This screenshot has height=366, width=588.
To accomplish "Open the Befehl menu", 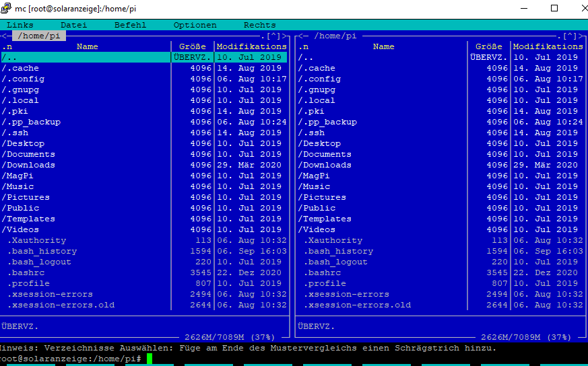I will [x=130, y=25].
